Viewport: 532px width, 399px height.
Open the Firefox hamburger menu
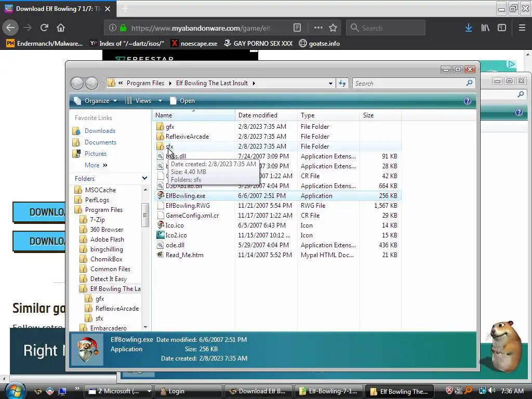[x=522, y=28]
